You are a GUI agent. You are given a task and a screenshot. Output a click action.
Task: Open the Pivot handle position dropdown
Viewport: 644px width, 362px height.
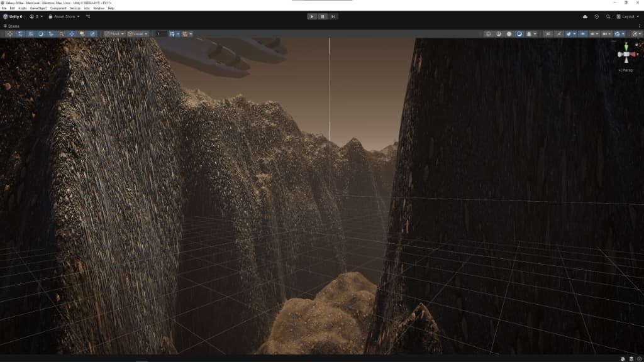coord(114,34)
